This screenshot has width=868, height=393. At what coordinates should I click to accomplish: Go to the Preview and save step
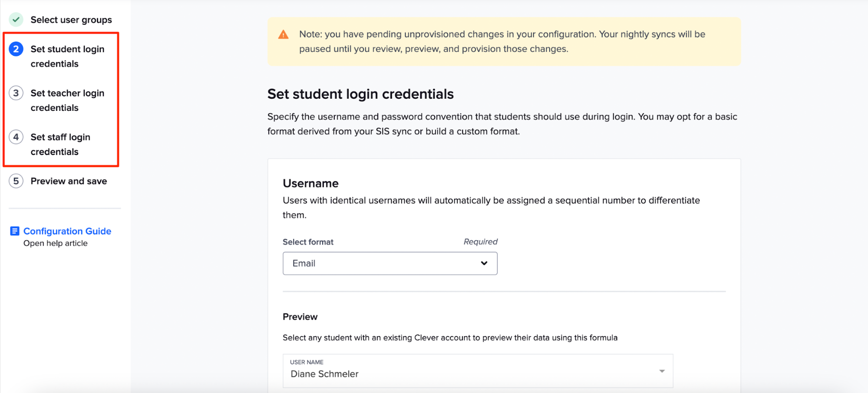tap(69, 181)
